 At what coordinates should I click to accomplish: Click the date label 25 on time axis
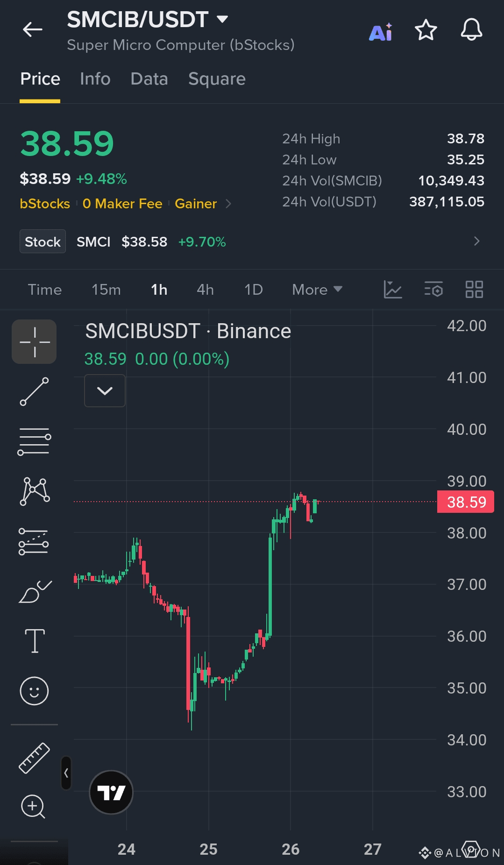tap(208, 849)
